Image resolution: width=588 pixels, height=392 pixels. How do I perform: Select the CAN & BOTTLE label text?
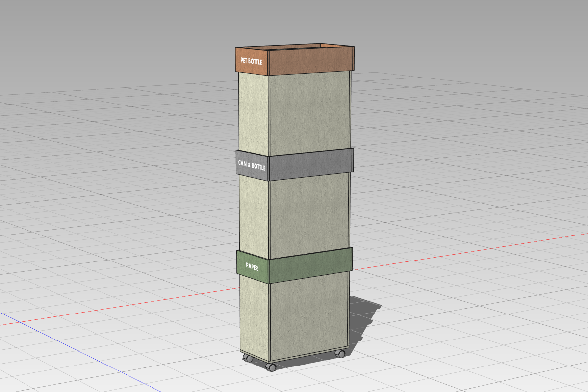252,165
